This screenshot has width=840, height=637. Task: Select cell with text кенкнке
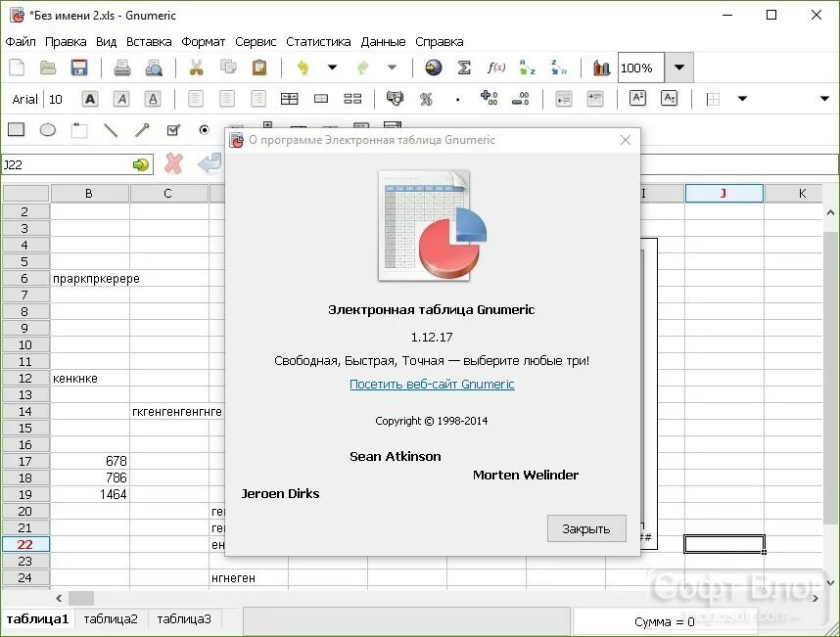(90, 378)
